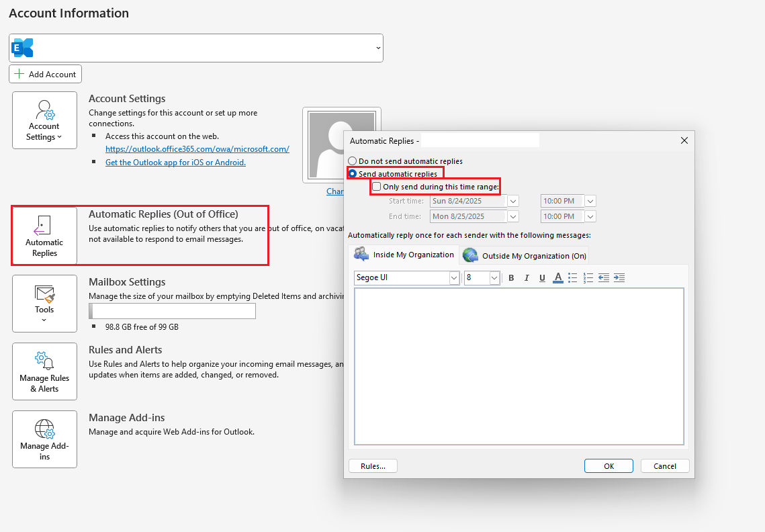Click the OK button
765x532 pixels.
(x=609, y=466)
